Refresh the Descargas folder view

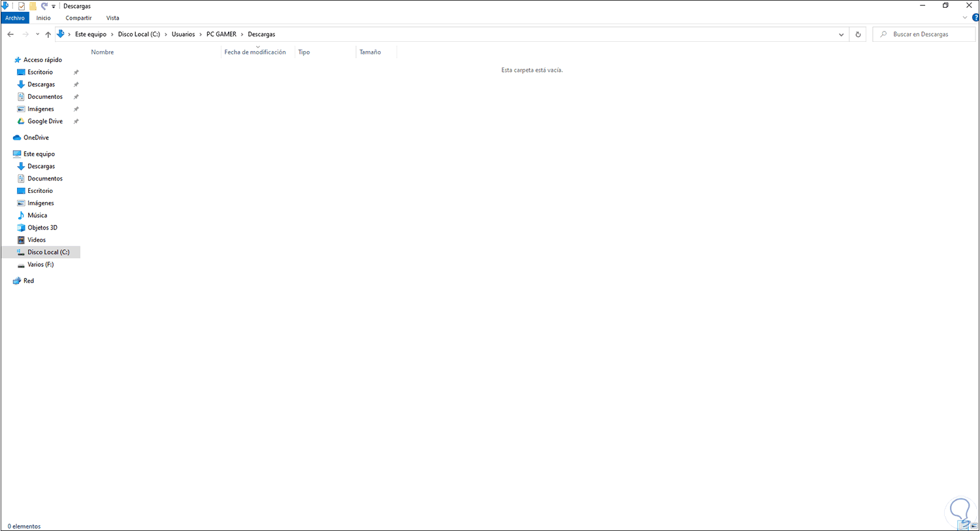coord(858,34)
